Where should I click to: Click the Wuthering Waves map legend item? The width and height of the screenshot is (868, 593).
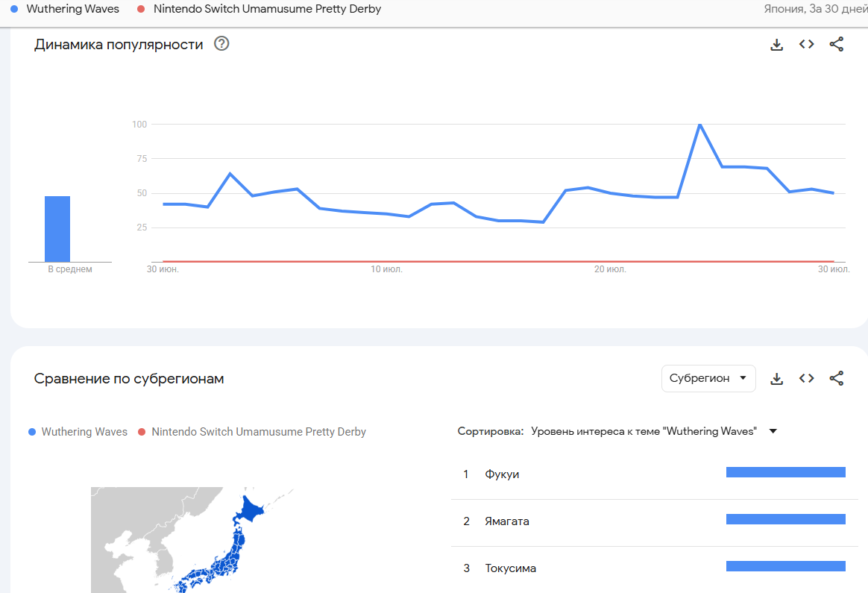(x=84, y=432)
